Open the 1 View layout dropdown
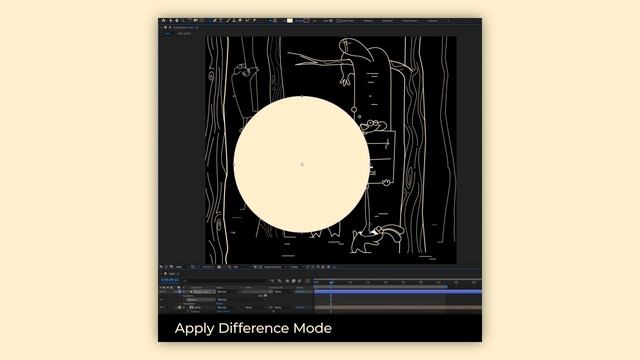 pos(296,267)
